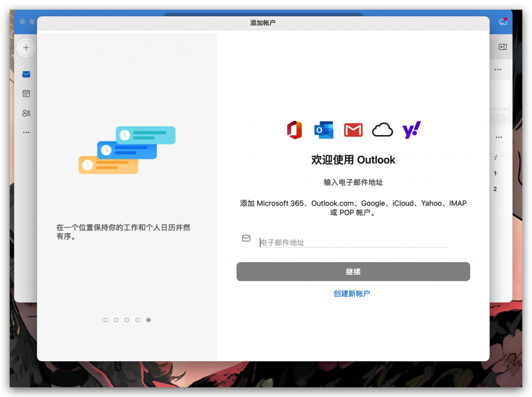The height and width of the screenshot is (397, 532).
Task: Open lower ellipsis menu in main window
Action: [499, 138]
